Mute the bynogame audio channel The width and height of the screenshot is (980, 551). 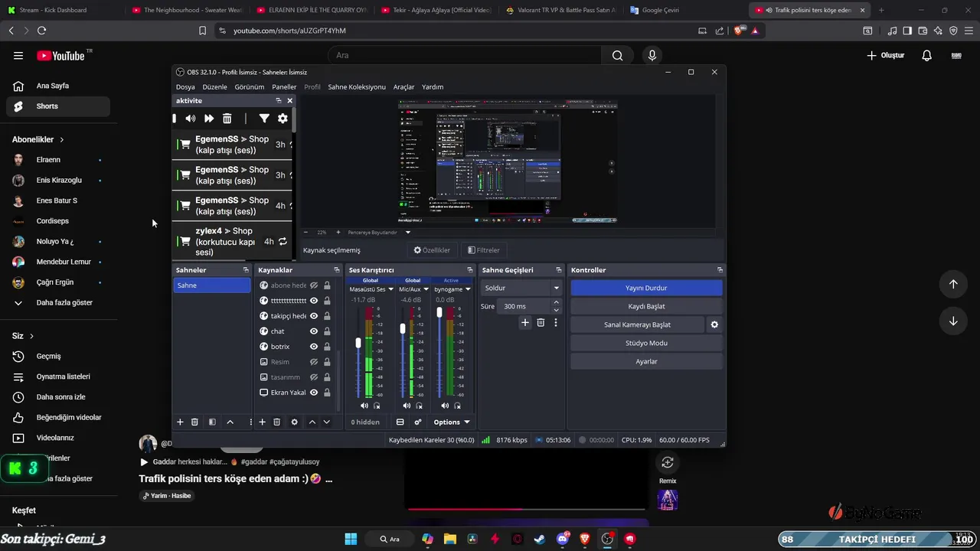(446, 406)
